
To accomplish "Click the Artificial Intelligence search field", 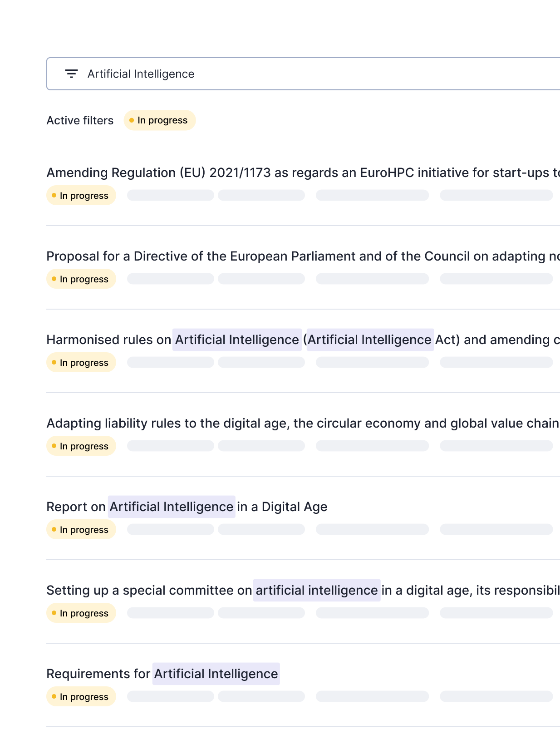I will (x=303, y=74).
